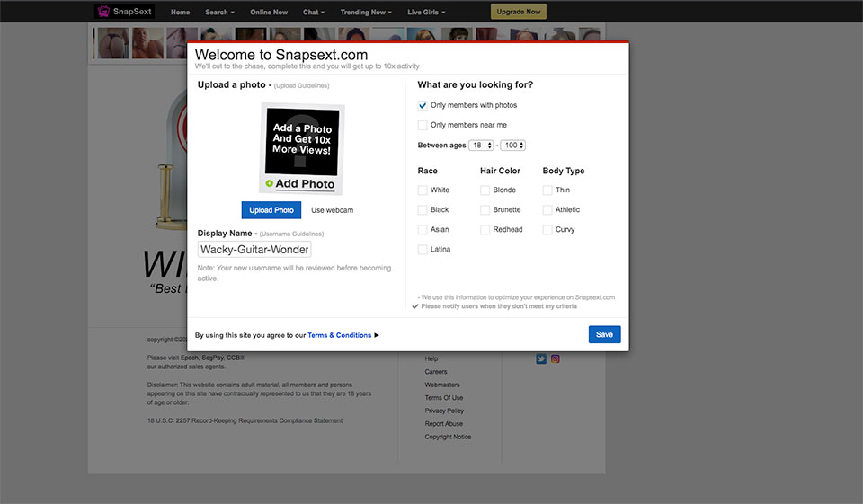
Task: Click the SnapSext logo icon
Action: (x=105, y=12)
